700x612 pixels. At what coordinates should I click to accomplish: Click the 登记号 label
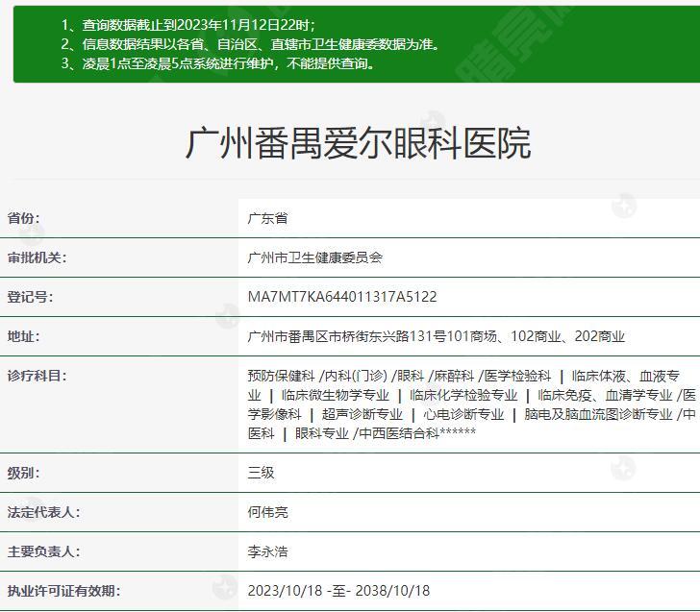click(x=30, y=297)
